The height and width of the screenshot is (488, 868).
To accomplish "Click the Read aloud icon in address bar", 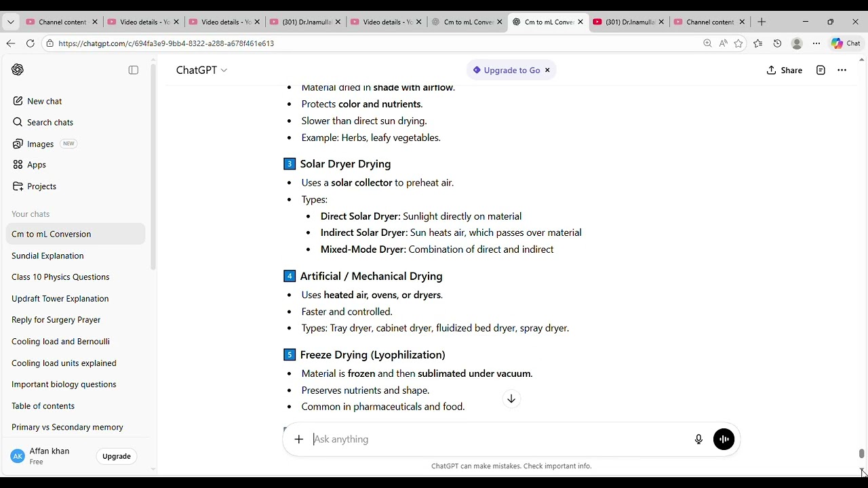I will click(723, 43).
